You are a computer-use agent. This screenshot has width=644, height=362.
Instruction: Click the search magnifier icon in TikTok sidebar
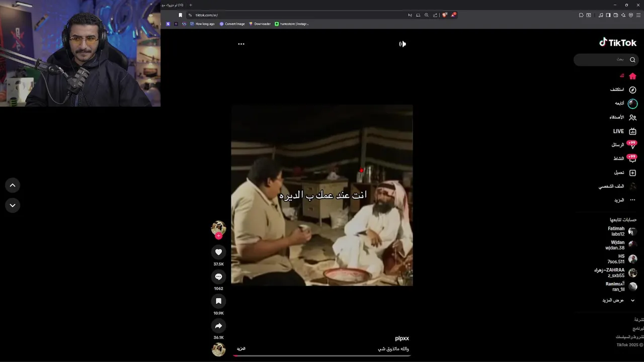pos(632,60)
